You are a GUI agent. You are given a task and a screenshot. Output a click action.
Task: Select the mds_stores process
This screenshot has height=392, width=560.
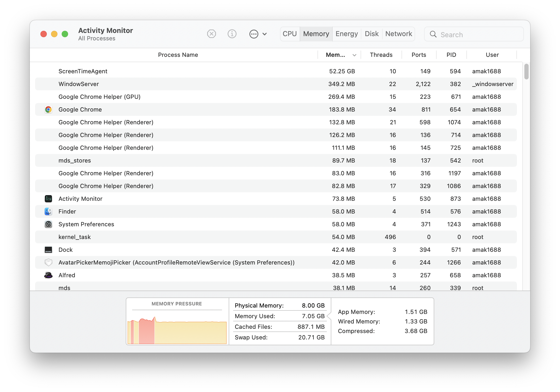tap(276, 160)
